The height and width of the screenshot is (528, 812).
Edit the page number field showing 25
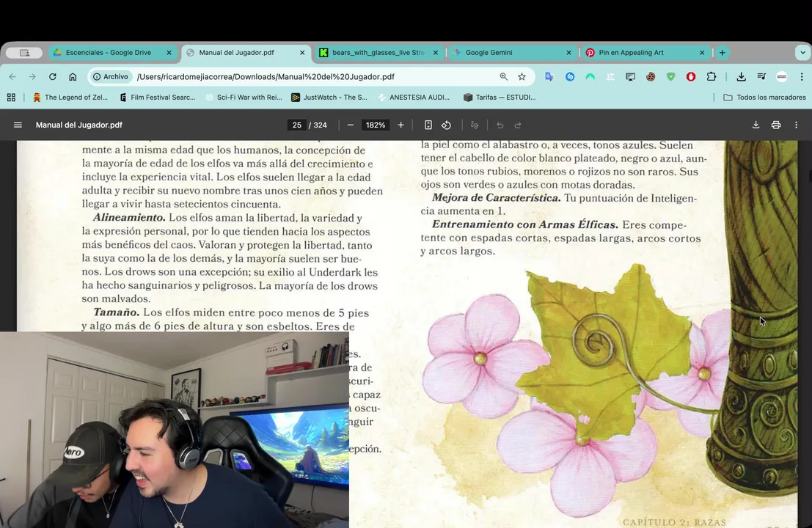tap(297, 125)
